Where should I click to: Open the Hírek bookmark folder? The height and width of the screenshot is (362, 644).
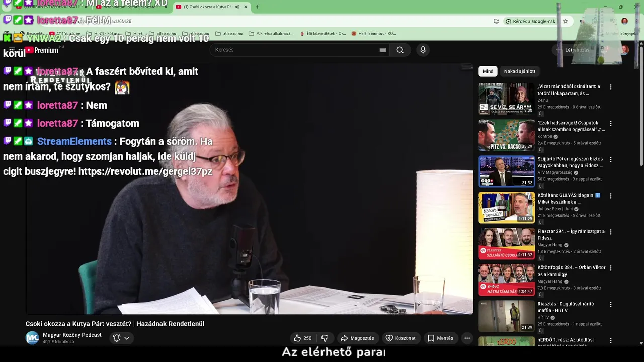pos(133,34)
